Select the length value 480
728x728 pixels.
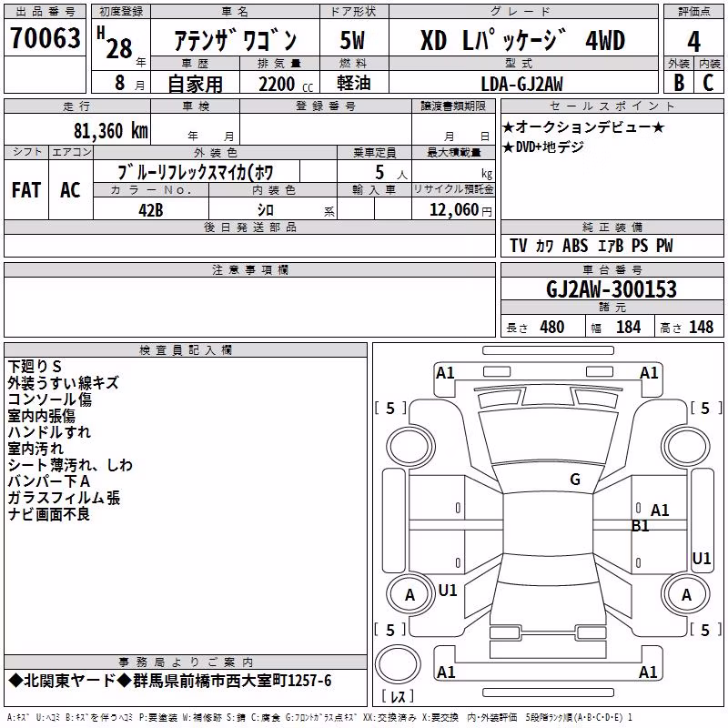coord(551,328)
